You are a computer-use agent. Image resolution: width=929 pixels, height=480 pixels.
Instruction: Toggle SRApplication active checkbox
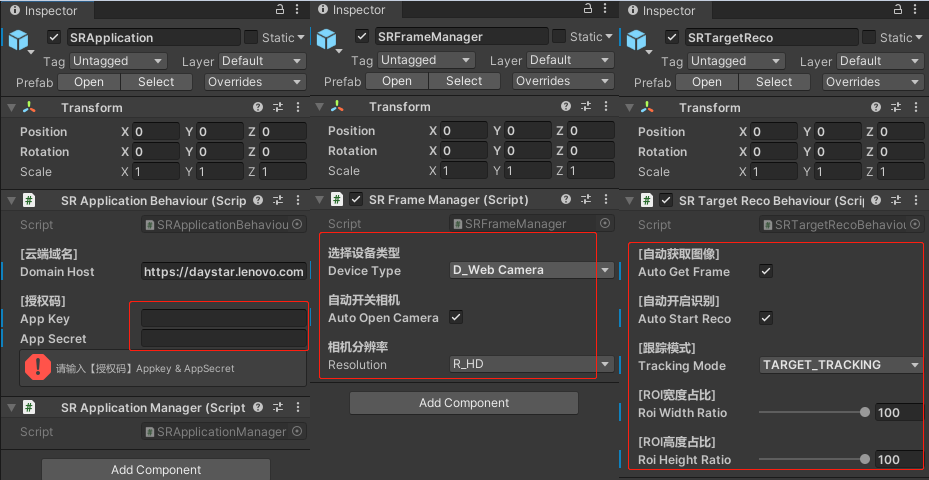click(54, 37)
